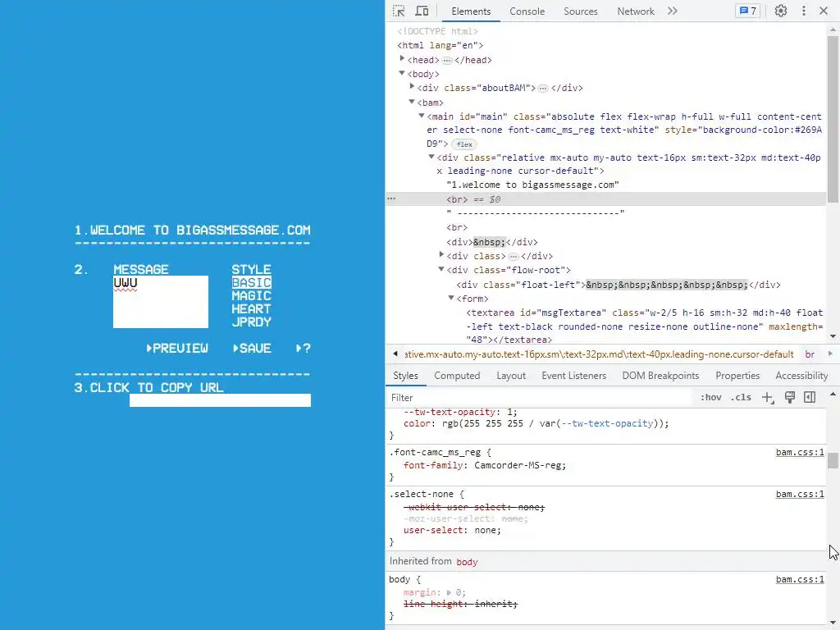
Task: Add a new style rule plus icon
Action: click(x=768, y=398)
